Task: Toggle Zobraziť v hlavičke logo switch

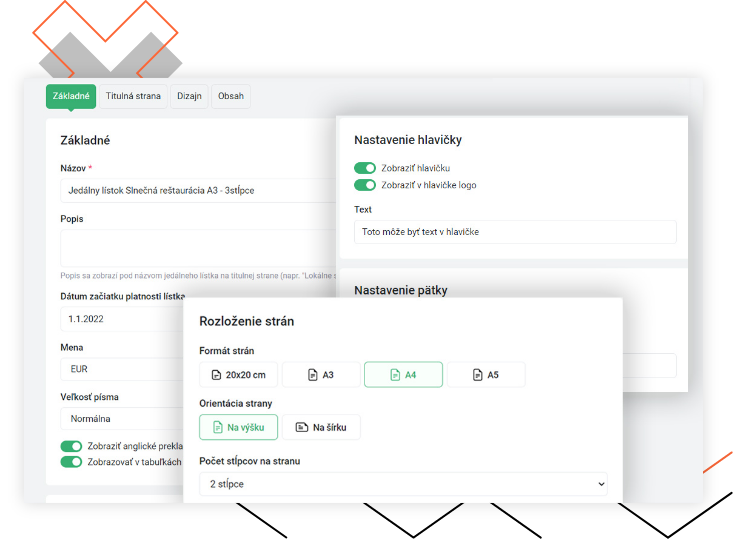Action: pos(365,185)
